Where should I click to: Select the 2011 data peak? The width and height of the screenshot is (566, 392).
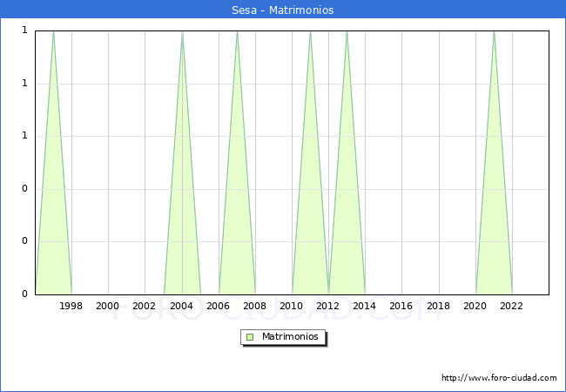click(310, 32)
